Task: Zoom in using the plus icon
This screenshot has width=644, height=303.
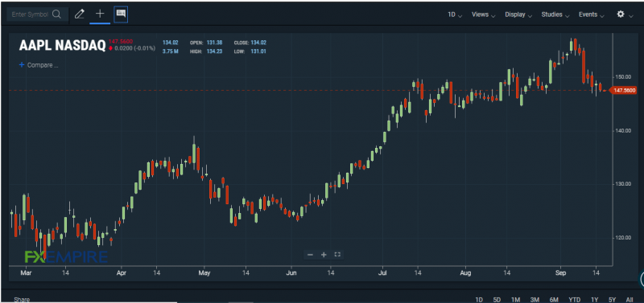Action: (x=324, y=255)
